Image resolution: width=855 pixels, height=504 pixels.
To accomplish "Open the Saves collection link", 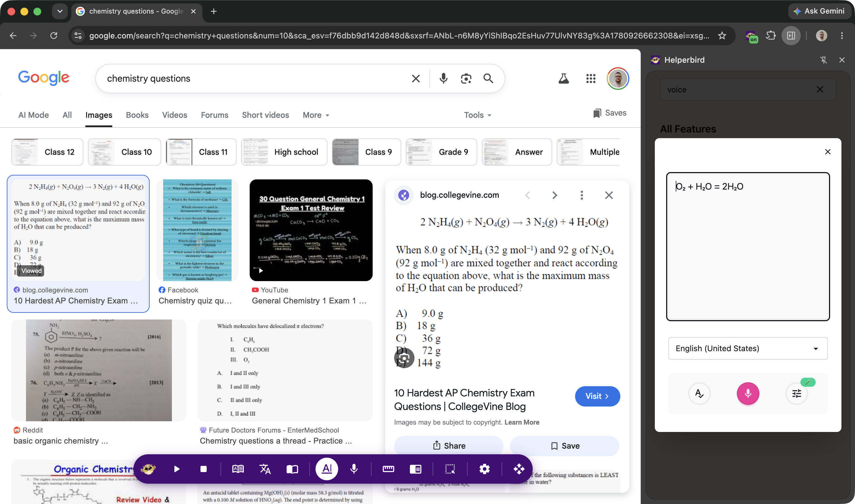I will coord(610,113).
